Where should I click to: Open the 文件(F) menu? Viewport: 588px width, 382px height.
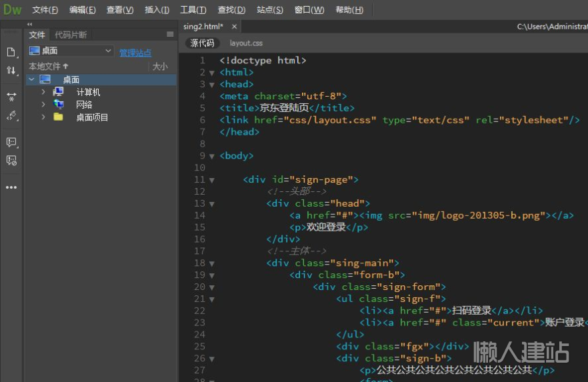point(45,10)
